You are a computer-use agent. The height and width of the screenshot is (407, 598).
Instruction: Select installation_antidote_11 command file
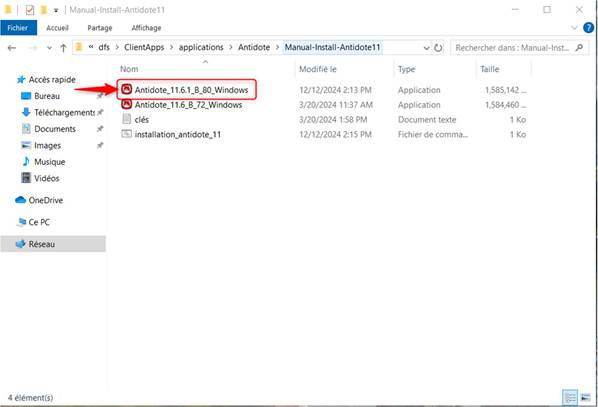tap(178, 134)
